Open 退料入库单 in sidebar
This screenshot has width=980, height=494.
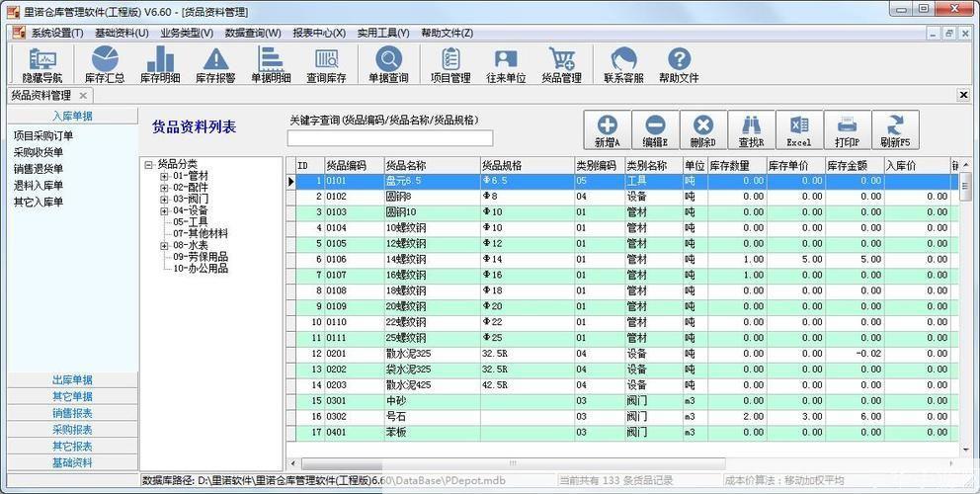point(39,186)
